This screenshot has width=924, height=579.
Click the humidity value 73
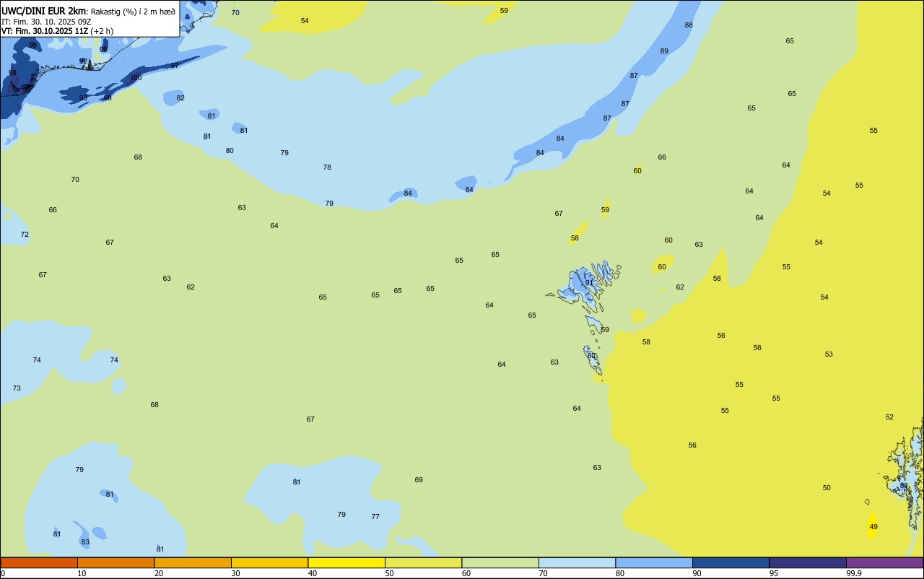[17, 388]
